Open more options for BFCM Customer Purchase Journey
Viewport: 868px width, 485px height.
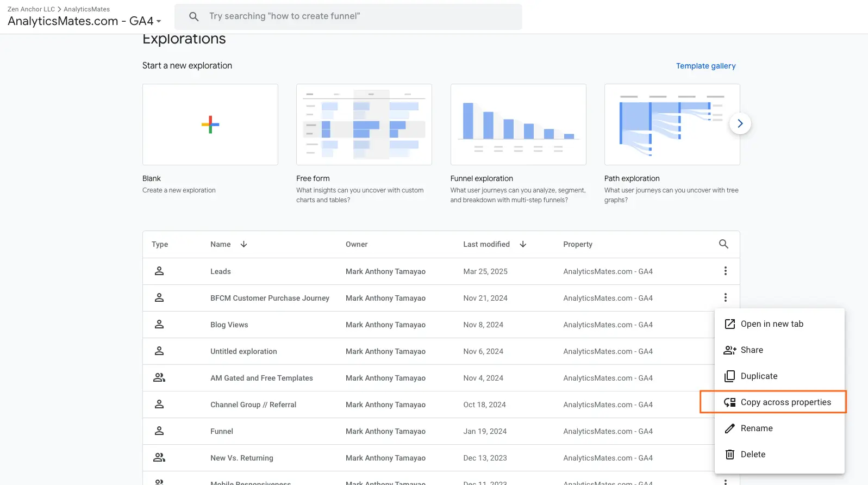click(725, 297)
